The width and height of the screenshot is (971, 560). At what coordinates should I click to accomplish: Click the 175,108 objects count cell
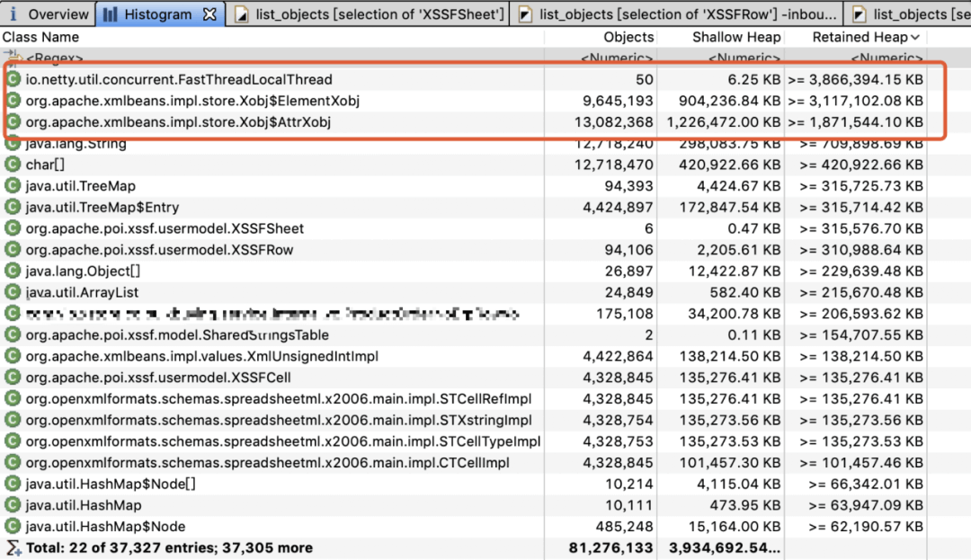(624, 314)
